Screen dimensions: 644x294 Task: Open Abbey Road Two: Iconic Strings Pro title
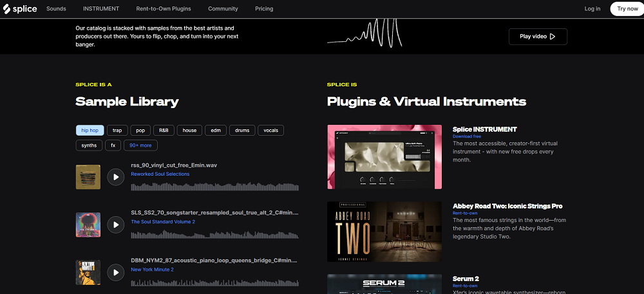(x=507, y=206)
